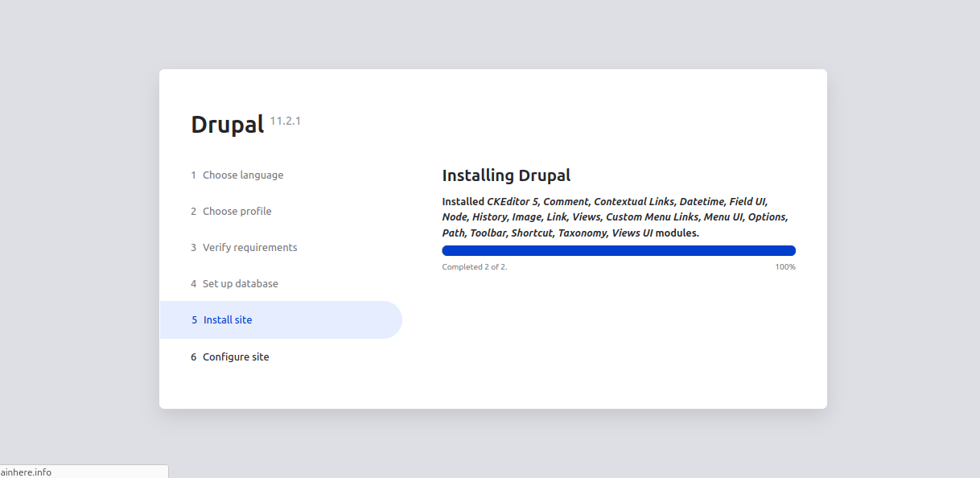Screen dimensions: 980x478
Task: Click the blue installation progress bar
Action: [x=619, y=250]
